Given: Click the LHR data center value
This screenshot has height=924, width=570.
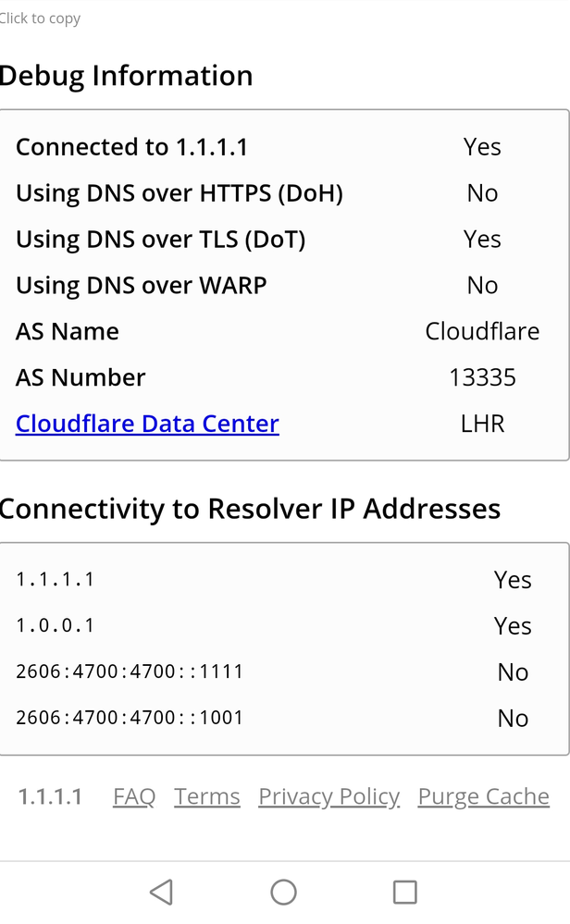Looking at the screenshot, I should pyautogui.click(x=482, y=424).
